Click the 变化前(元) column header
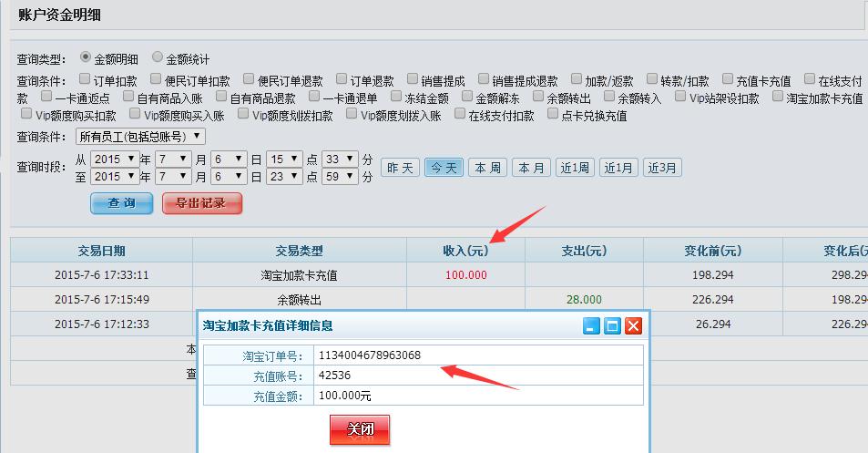Image resolution: width=868 pixels, height=453 pixels. (713, 251)
